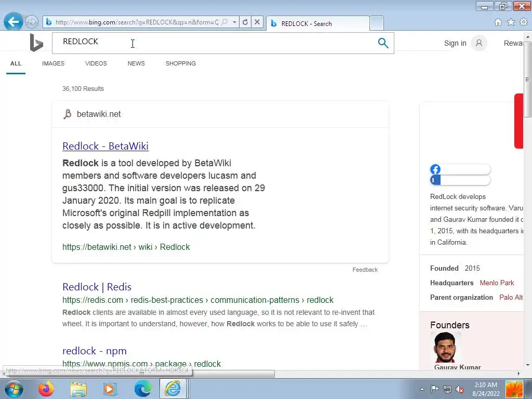This screenshot has height=399, width=532.
Task: Switch to the NEWS tab
Action: (136, 63)
